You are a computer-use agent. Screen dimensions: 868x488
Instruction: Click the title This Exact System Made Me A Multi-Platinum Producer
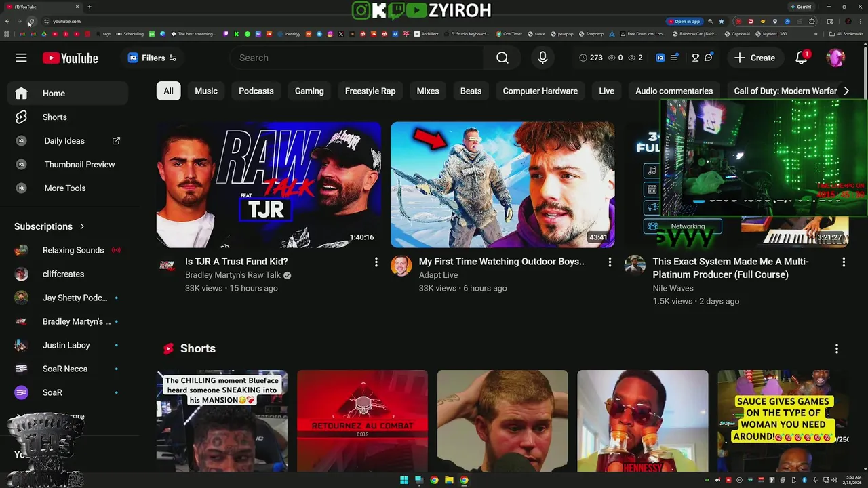point(730,268)
